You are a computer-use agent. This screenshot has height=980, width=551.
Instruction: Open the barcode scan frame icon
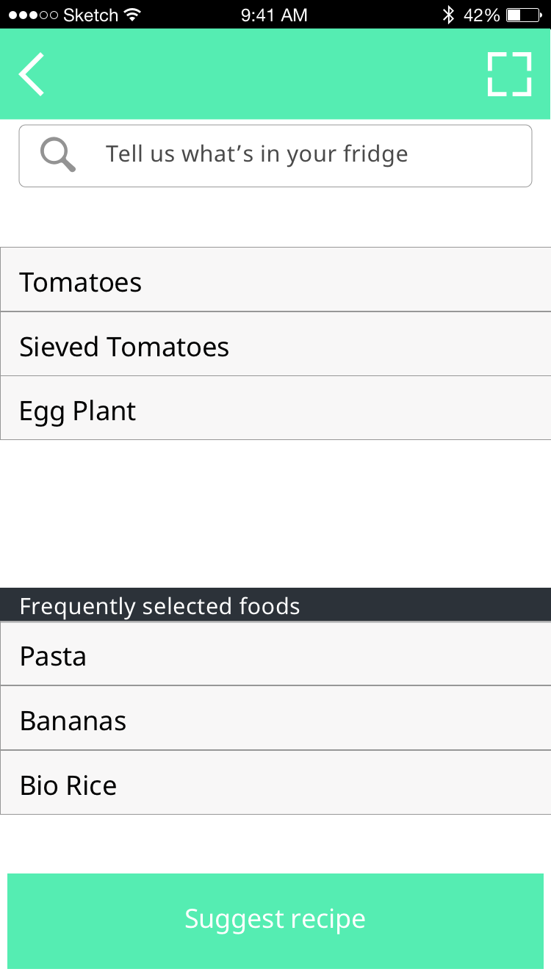(509, 74)
